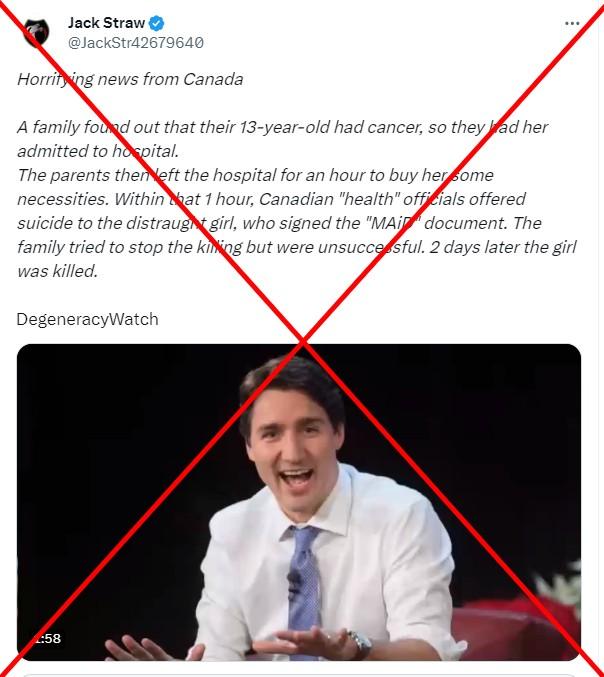Screen dimensions: 604x677
Task: Click the sentence ending 'was killed.'
Action: (58, 271)
